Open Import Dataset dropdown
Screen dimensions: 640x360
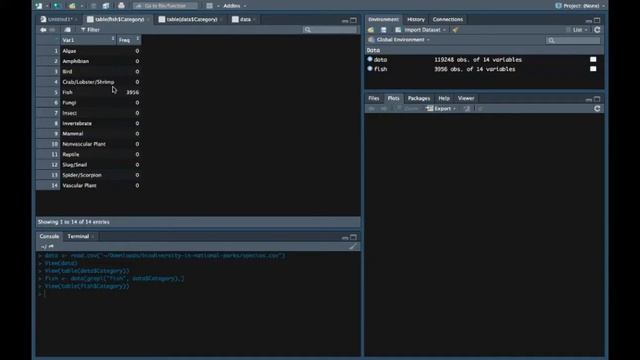click(x=420, y=30)
